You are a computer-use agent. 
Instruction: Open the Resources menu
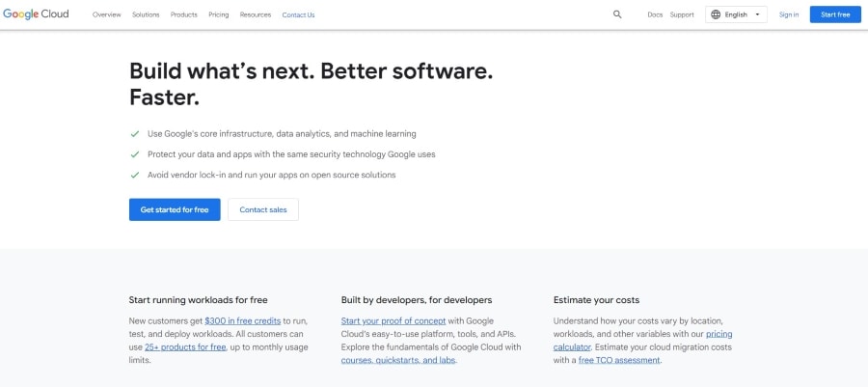(256, 14)
